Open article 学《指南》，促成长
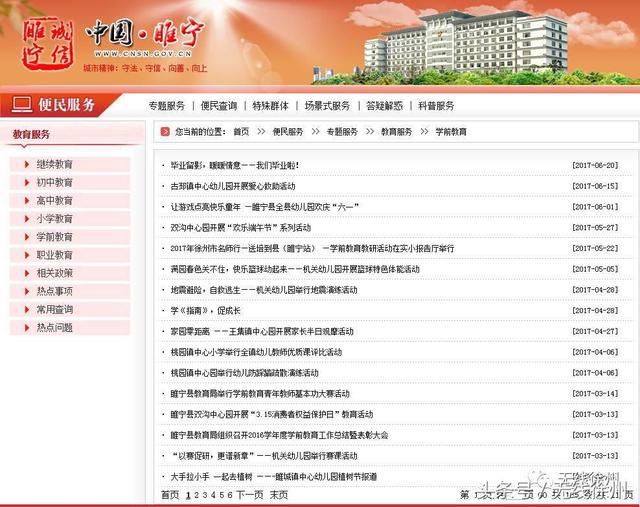 205,311
